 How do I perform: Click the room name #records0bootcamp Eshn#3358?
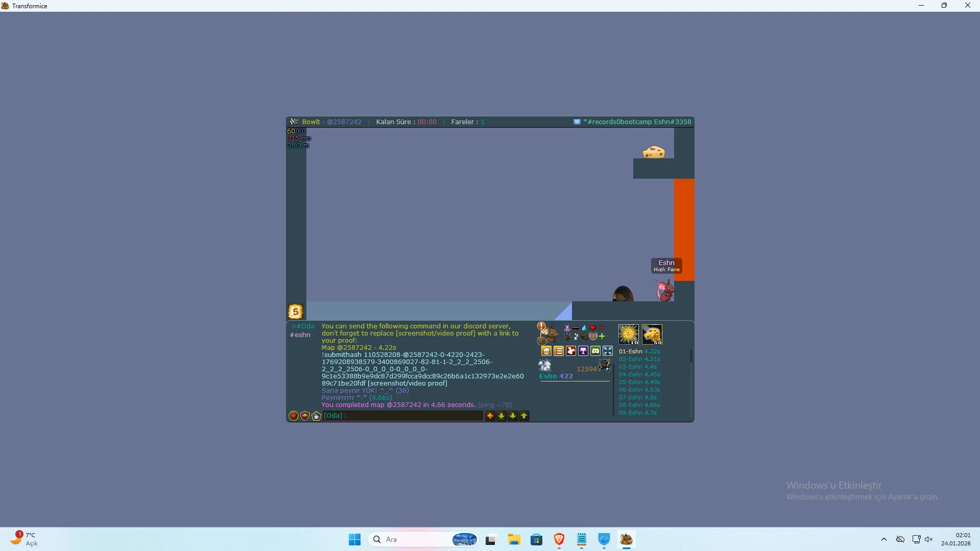coord(637,122)
